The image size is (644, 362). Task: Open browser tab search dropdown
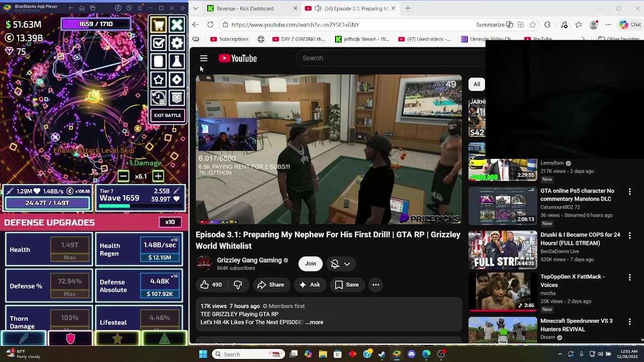pyautogui.click(x=195, y=8)
